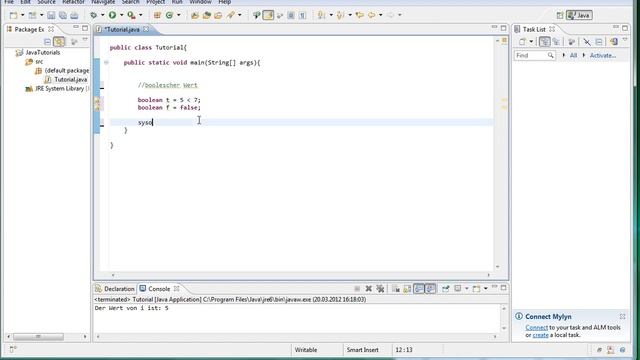Click the Search flashlight toolbar icon

click(231, 16)
